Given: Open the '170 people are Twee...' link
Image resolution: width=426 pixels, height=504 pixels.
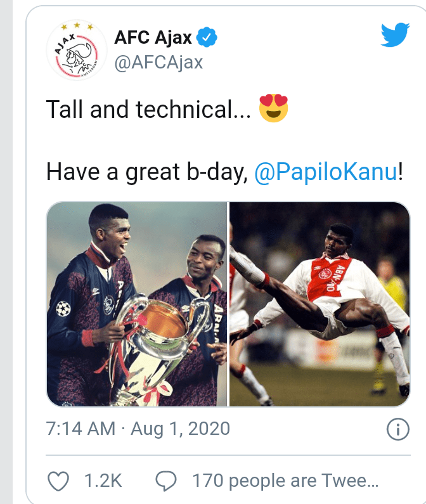Looking at the screenshot, I should [285, 482].
